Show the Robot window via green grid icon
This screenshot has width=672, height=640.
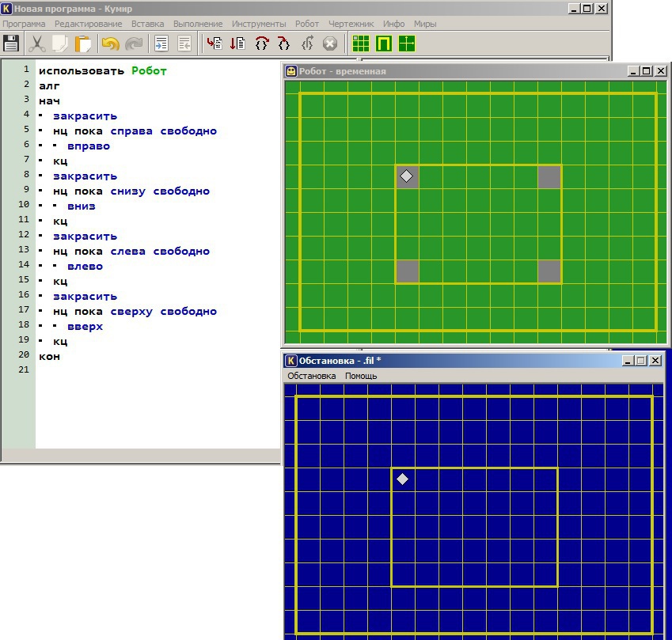point(361,44)
